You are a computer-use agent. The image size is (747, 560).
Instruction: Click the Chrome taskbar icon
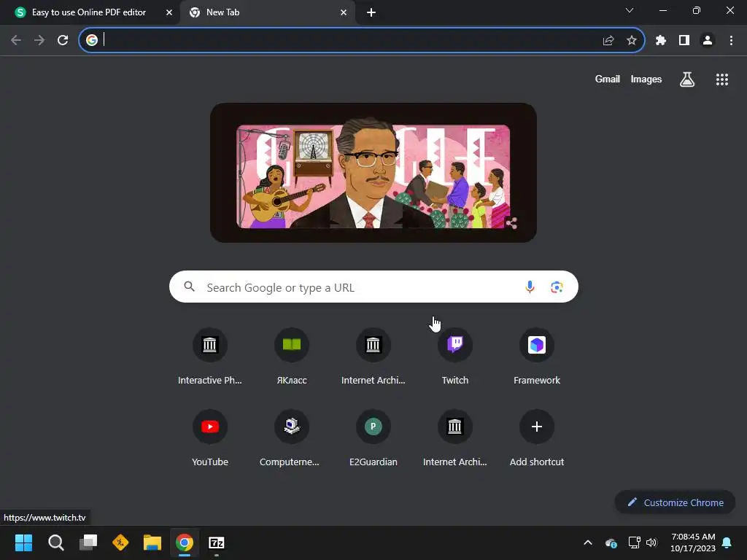[185, 542]
